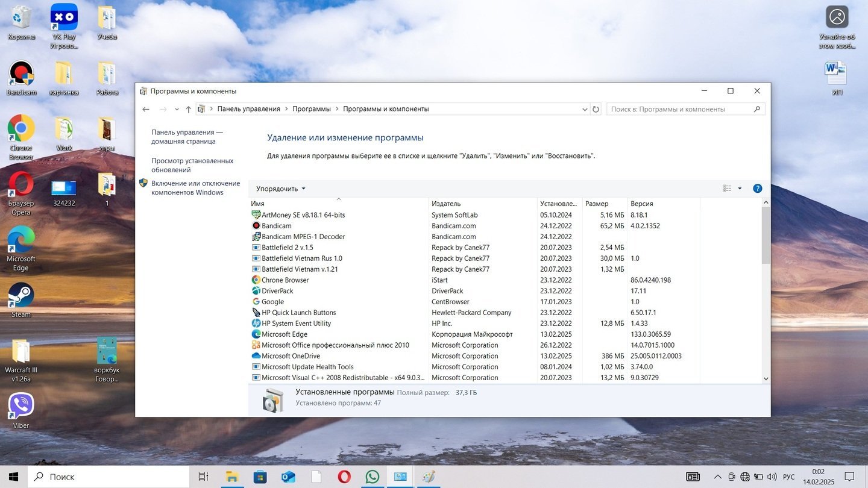Open the Outlook icon in the taskbar

coord(288,477)
